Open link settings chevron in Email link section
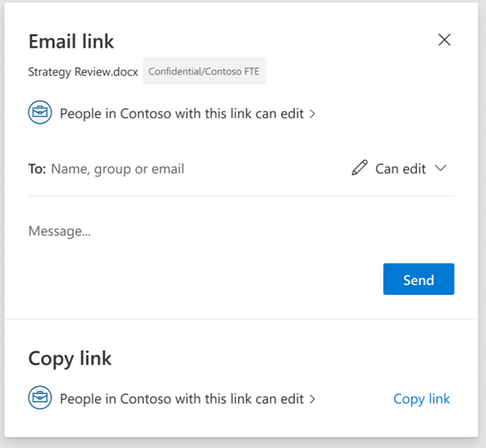Viewport: 486px width, 448px height. pyautogui.click(x=313, y=114)
